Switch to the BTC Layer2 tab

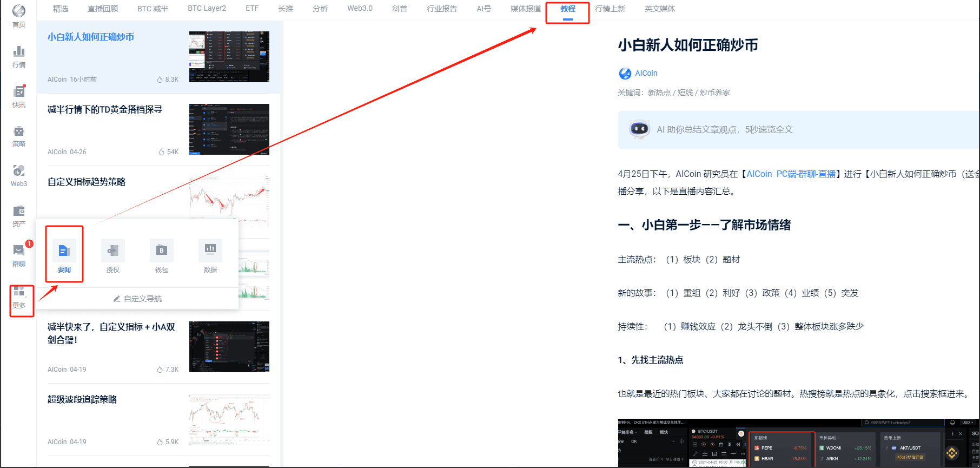(x=207, y=9)
